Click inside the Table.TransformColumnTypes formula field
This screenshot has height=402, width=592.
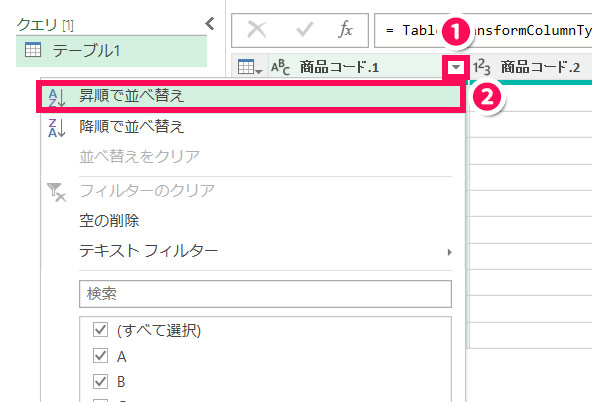(483, 31)
